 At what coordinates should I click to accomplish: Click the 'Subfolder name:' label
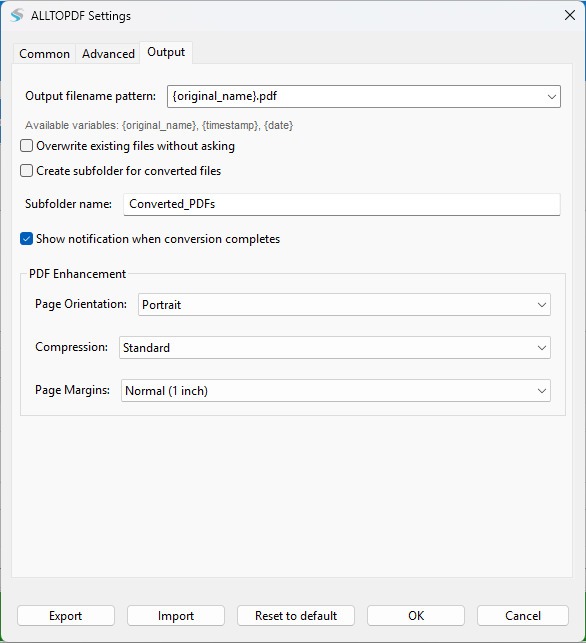coord(68,204)
